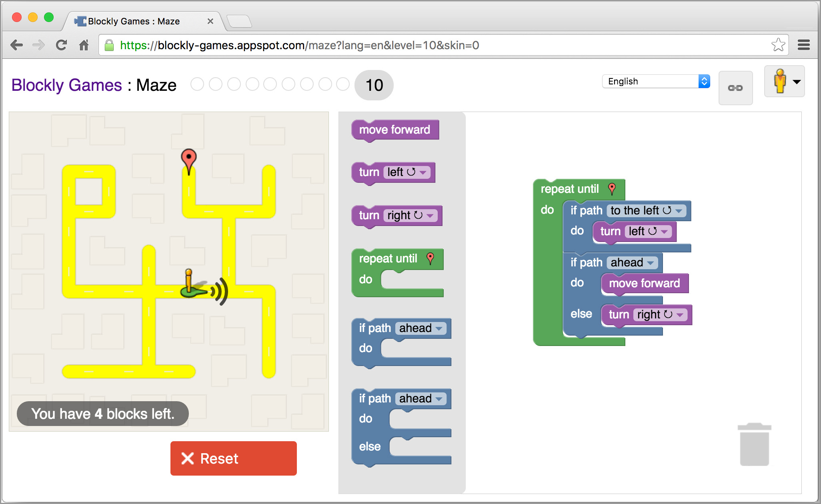Select the Blockly Games : Maze tab

tap(144, 21)
